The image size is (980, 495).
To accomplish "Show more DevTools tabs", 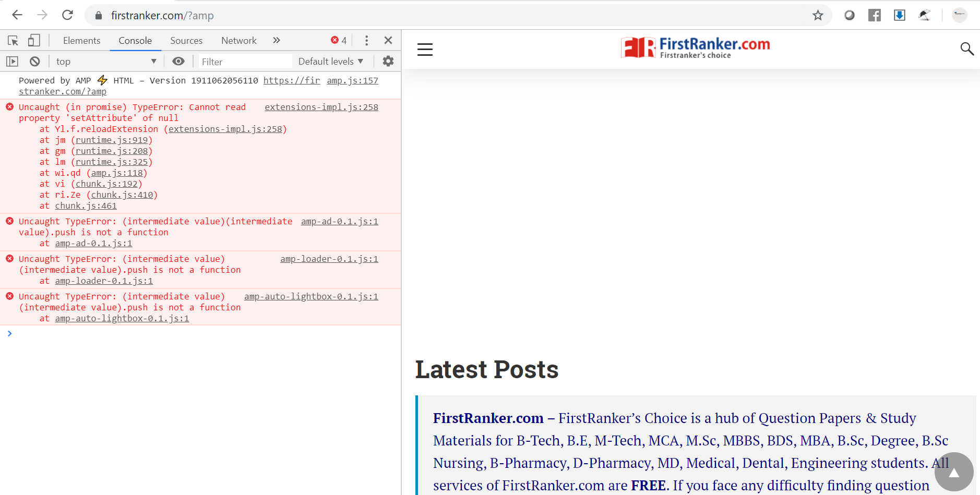I will click(x=277, y=40).
